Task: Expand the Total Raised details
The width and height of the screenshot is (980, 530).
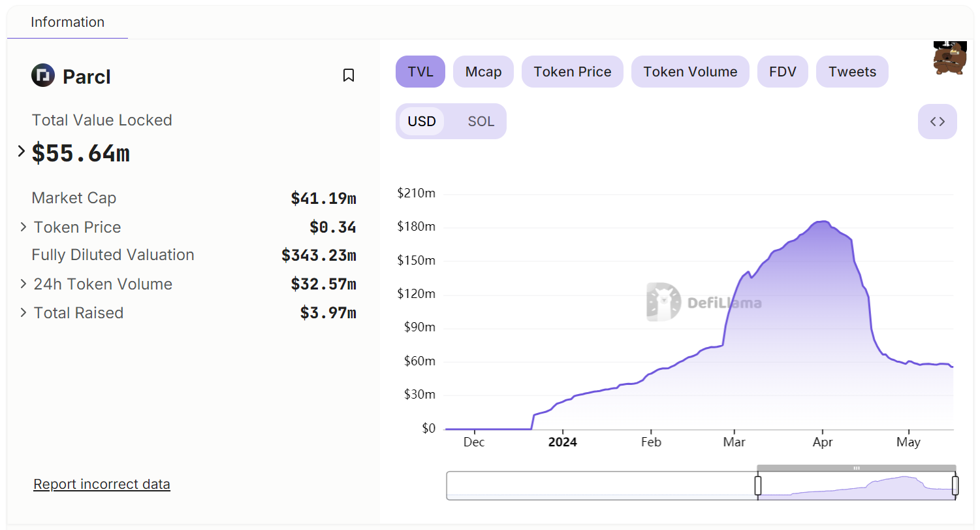Action: [24, 312]
